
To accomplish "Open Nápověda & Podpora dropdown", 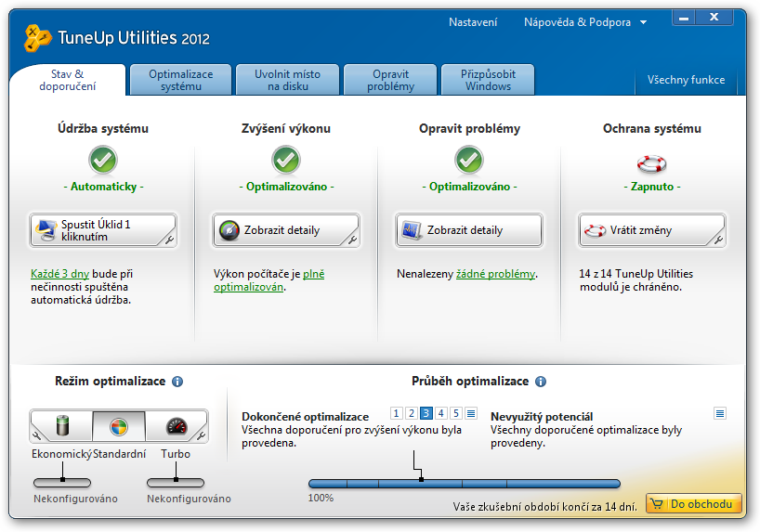I will (x=585, y=22).
